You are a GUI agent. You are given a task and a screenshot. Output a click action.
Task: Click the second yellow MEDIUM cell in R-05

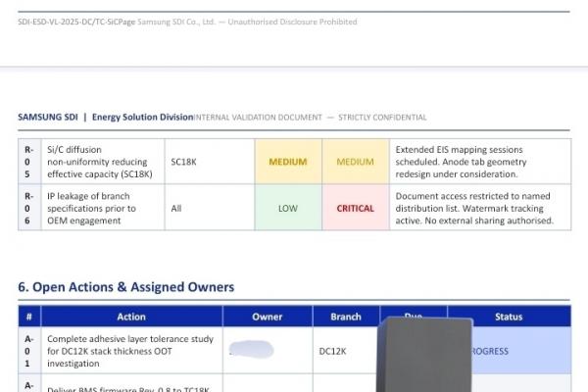pyautogui.click(x=355, y=162)
